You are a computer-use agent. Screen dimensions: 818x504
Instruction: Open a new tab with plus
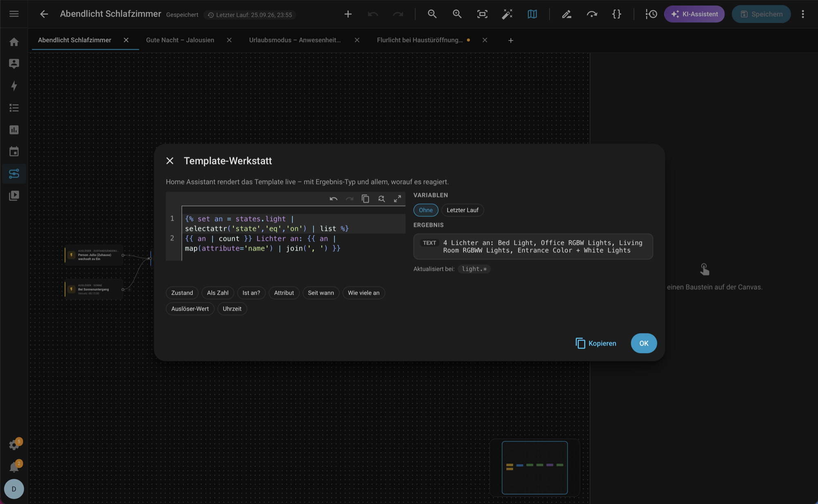coord(510,40)
